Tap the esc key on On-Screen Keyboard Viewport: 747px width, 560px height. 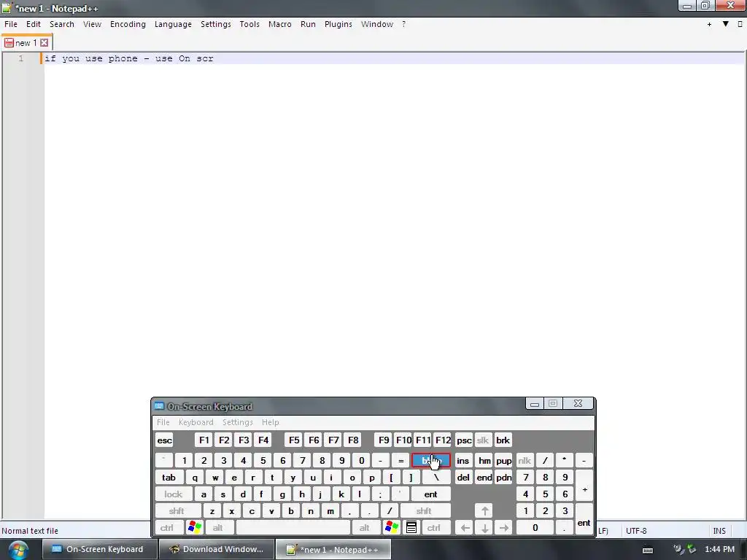[x=164, y=440]
